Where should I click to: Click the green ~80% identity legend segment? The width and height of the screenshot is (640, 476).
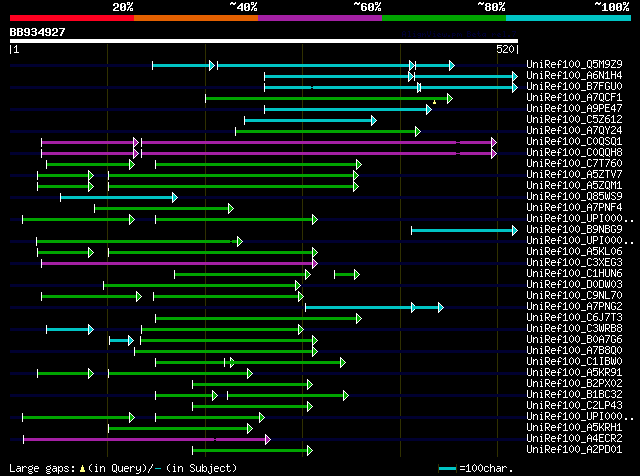444,18
